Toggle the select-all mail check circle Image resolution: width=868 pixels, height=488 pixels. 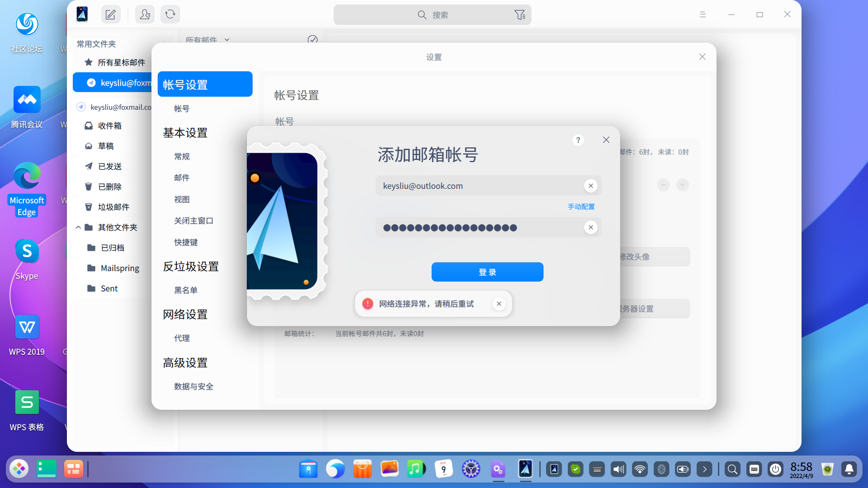[312, 40]
